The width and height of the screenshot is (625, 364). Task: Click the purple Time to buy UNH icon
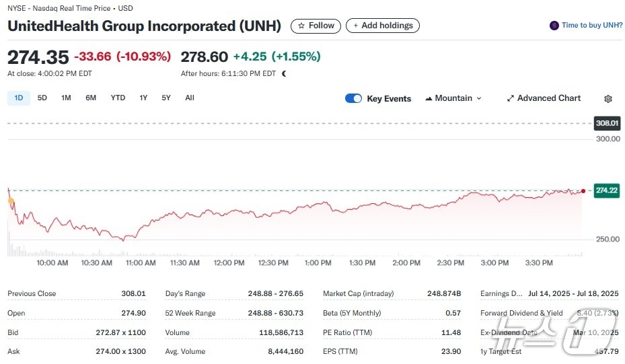click(554, 26)
